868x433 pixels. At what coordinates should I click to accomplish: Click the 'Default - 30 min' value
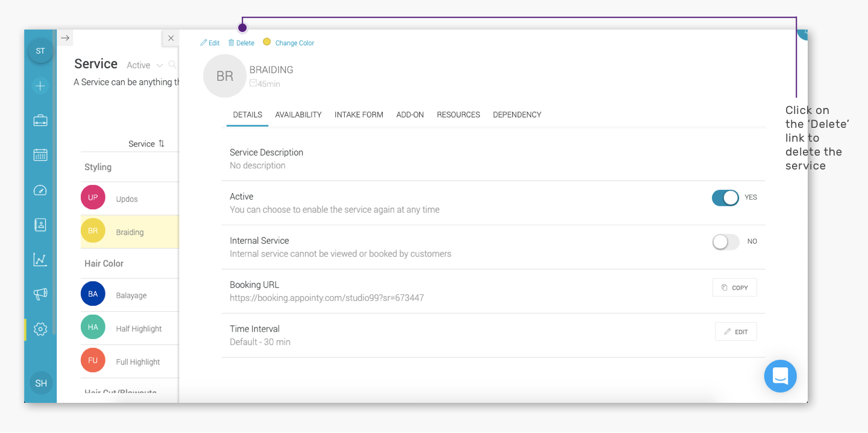click(x=260, y=342)
